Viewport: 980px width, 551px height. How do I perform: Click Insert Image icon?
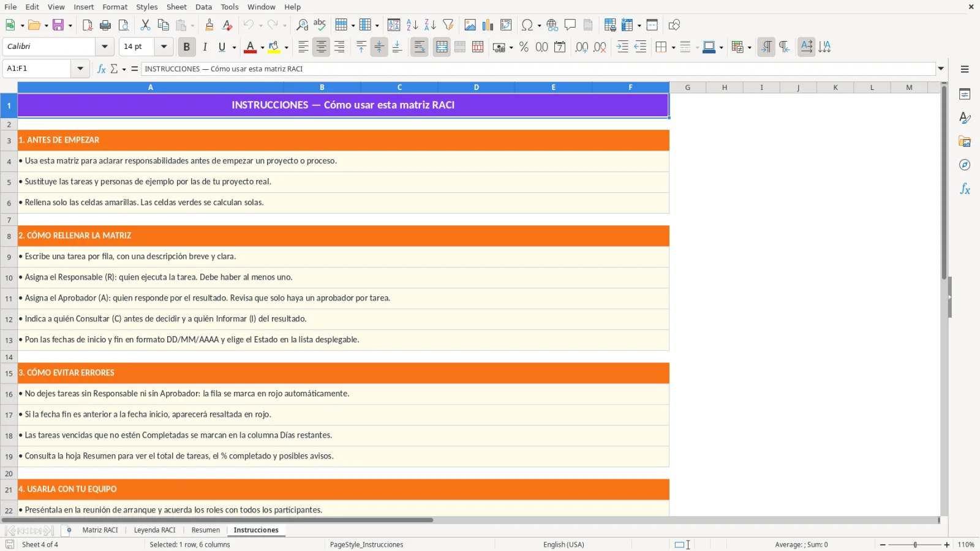click(x=470, y=25)
